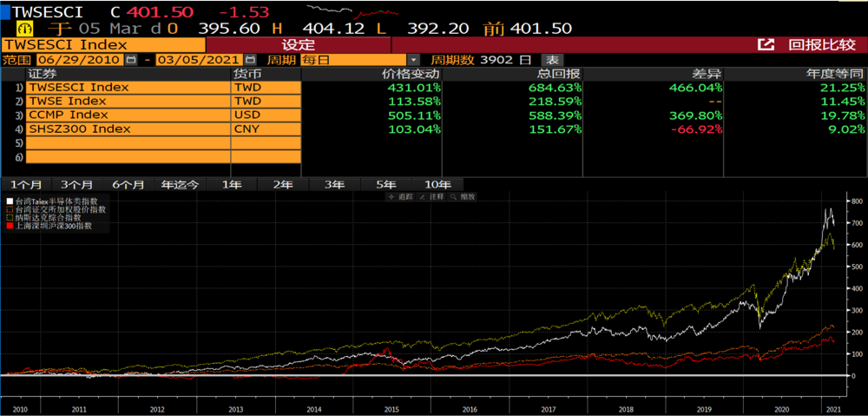The image size is (868, 416).
Task: Click the TWSESCI Index title field
Action: click(103, 45)
